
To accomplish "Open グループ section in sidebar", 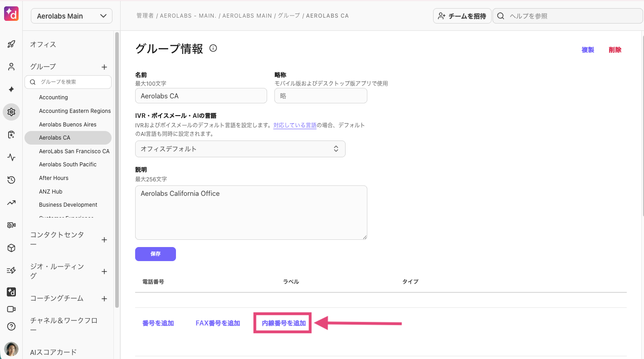I will [43, 67].
